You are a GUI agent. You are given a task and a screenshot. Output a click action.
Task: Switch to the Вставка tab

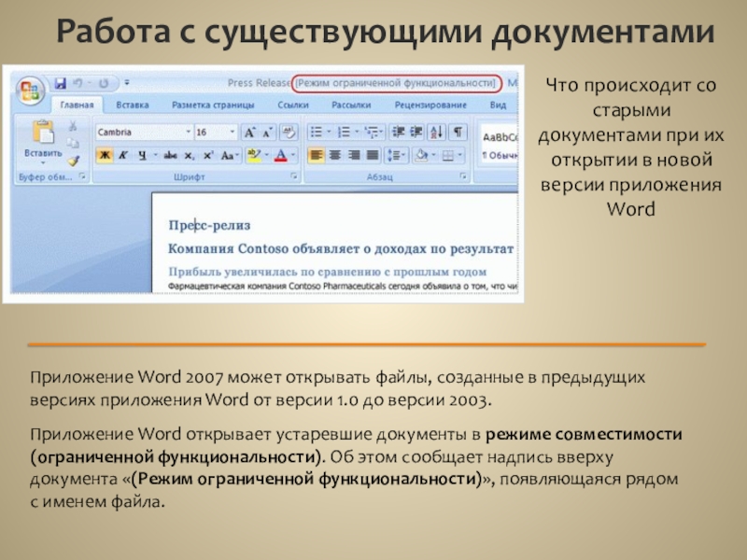coord(134,105)
